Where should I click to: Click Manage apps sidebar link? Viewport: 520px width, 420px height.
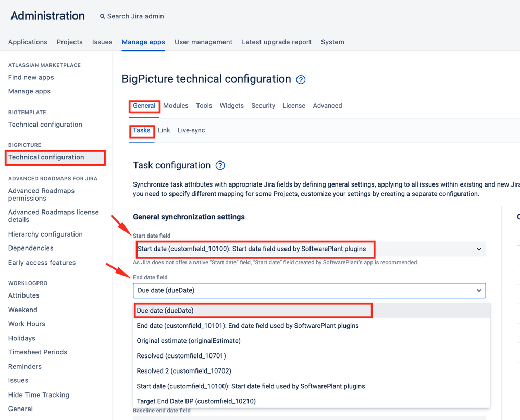point(30,91)
